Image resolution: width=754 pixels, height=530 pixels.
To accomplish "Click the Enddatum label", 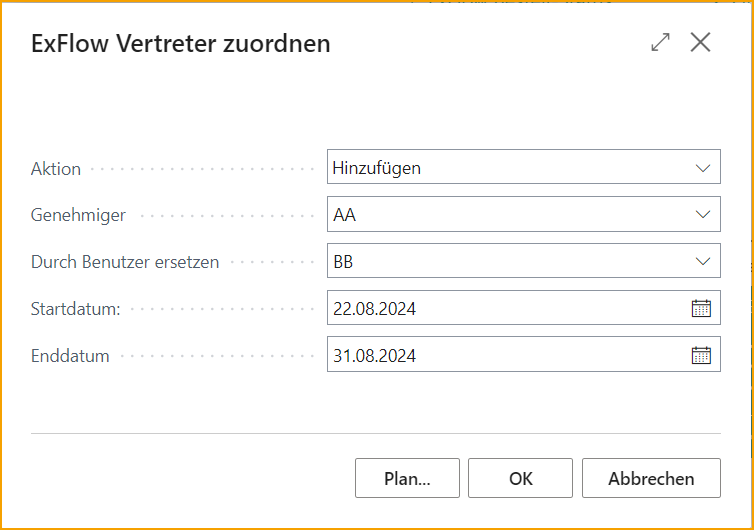I will pos(70,356).
